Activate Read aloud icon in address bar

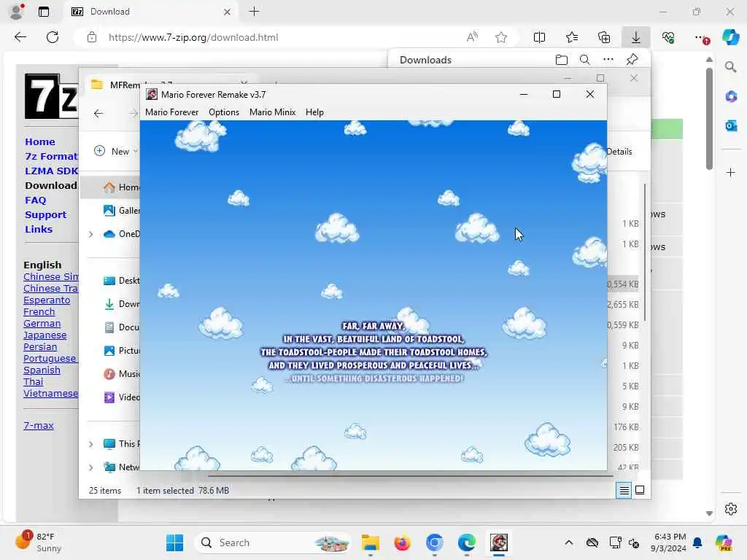pyautogui.click(x=472, y=37)
